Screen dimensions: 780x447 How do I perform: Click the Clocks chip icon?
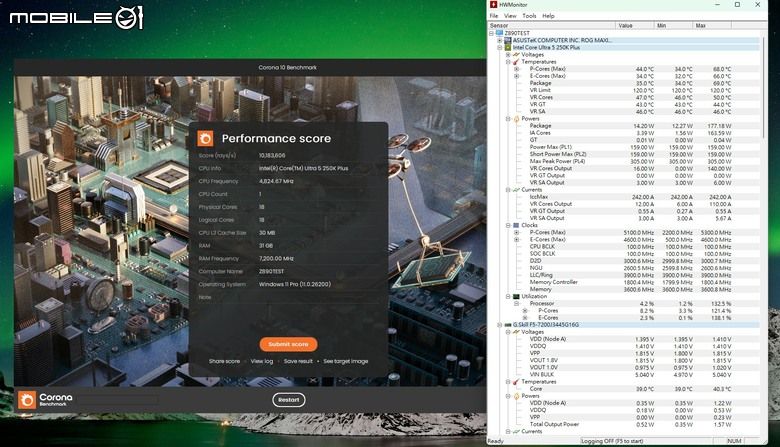[x=516, y=225]
